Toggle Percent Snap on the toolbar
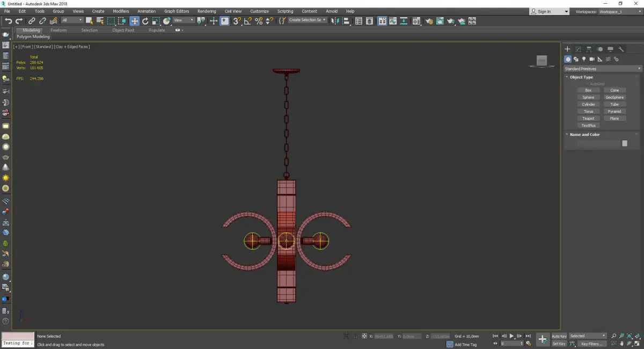This screenshot has height=349, width=644. click(259, 21)
